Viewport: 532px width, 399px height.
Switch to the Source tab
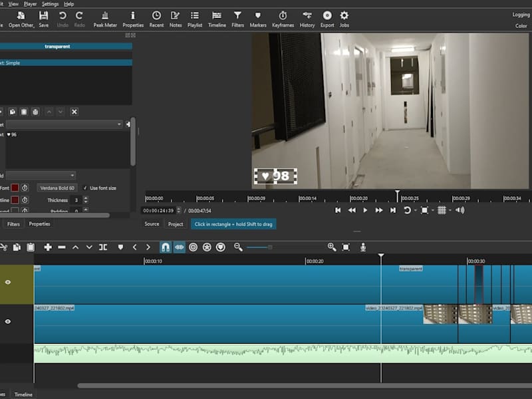pos(152,224)
